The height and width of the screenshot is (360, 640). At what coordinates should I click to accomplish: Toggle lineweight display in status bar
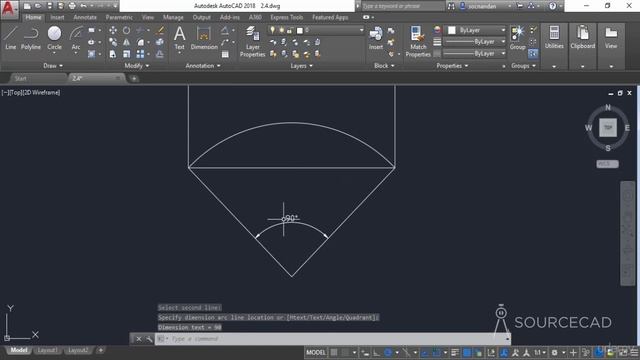point(455,352)
